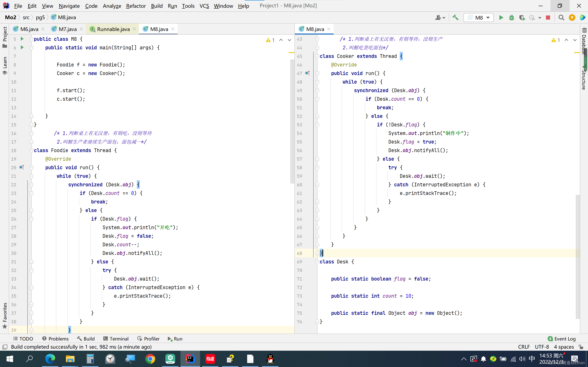Collapse the Foodie class fold marker
Screen dimensions: 588x367
pyautogui.click(x=31, y=150)
